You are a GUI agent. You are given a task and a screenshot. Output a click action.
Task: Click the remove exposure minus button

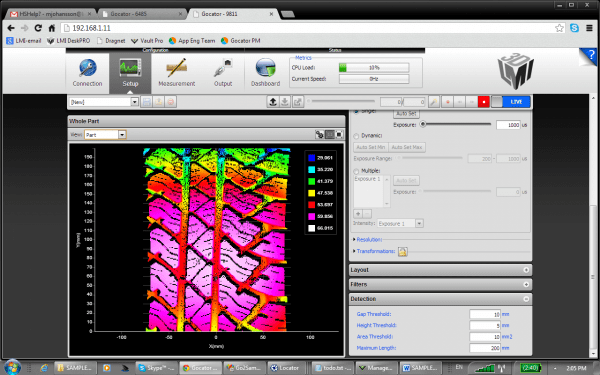367,214
